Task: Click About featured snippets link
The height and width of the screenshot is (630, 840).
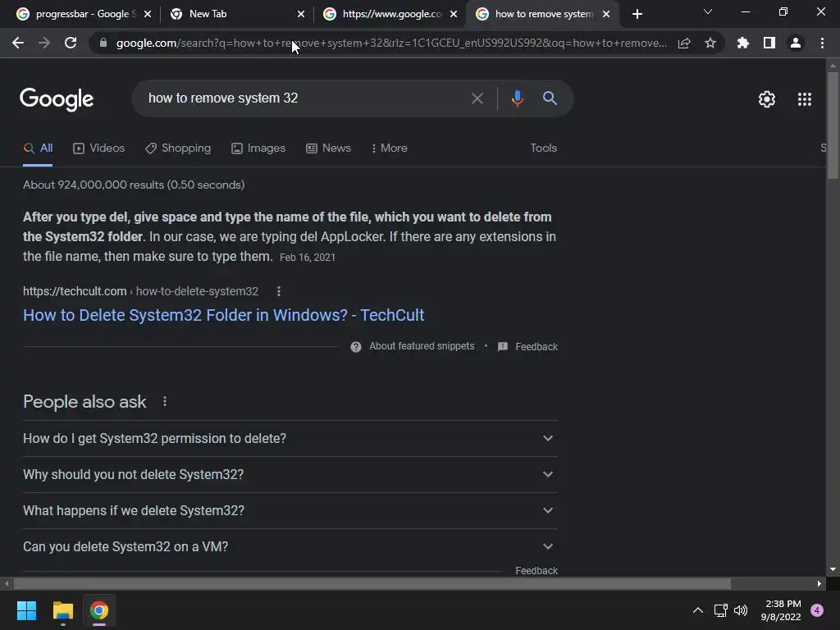Action: [x=422, y=347]
